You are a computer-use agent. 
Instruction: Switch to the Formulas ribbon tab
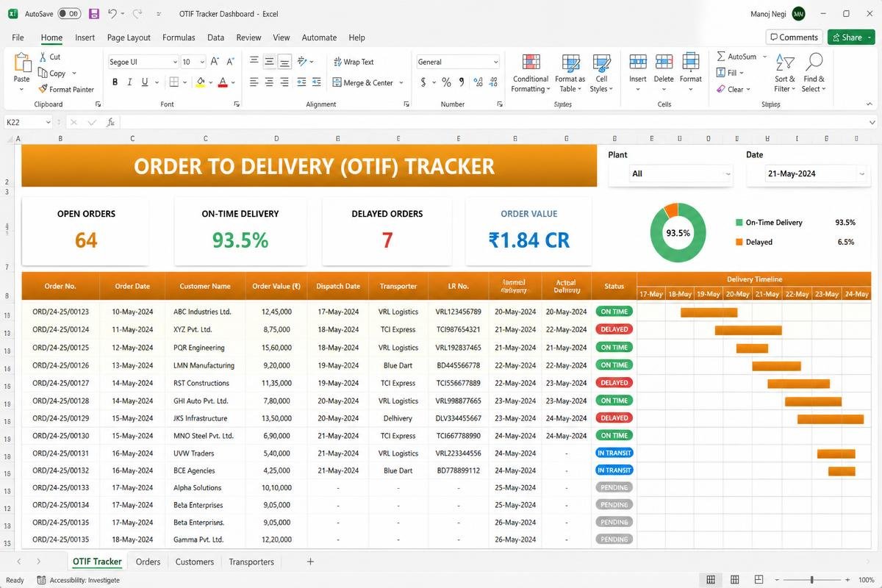[179, 37]
